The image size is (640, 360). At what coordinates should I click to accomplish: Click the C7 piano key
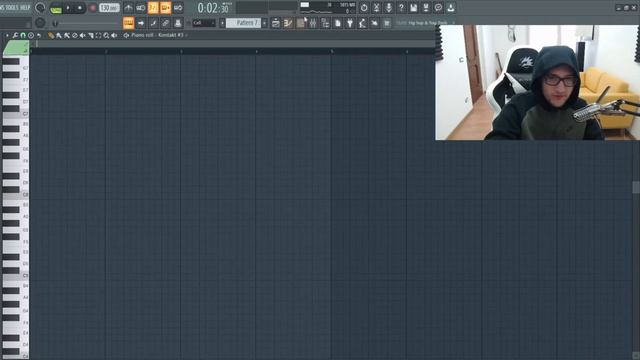tap(16, 114)
